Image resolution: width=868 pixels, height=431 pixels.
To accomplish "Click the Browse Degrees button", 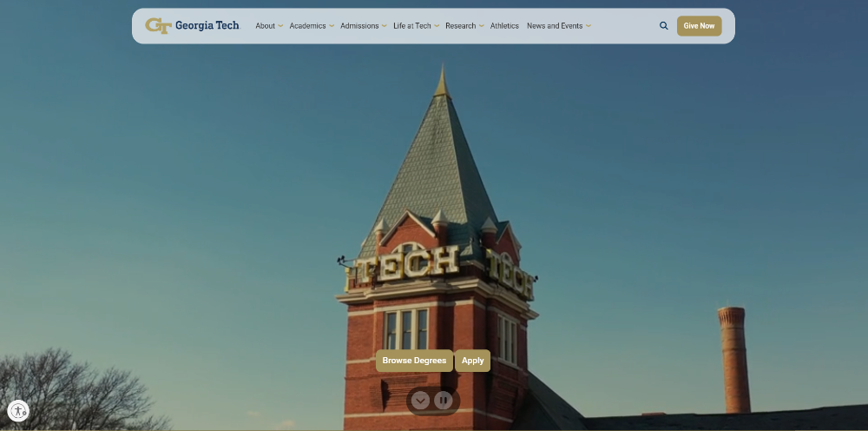I will [x=414, y=361].
